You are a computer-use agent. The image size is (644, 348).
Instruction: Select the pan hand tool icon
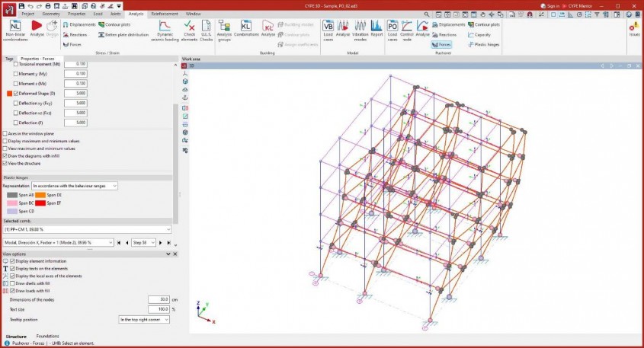[482, 14]
